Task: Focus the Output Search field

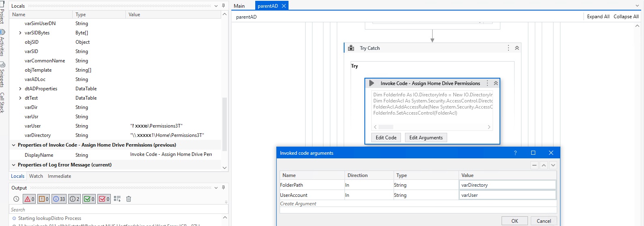Action: click(118, 210)
